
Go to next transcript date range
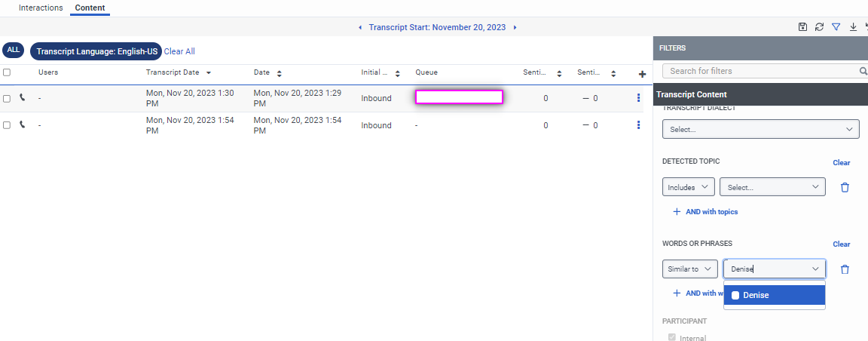[515, 27]
